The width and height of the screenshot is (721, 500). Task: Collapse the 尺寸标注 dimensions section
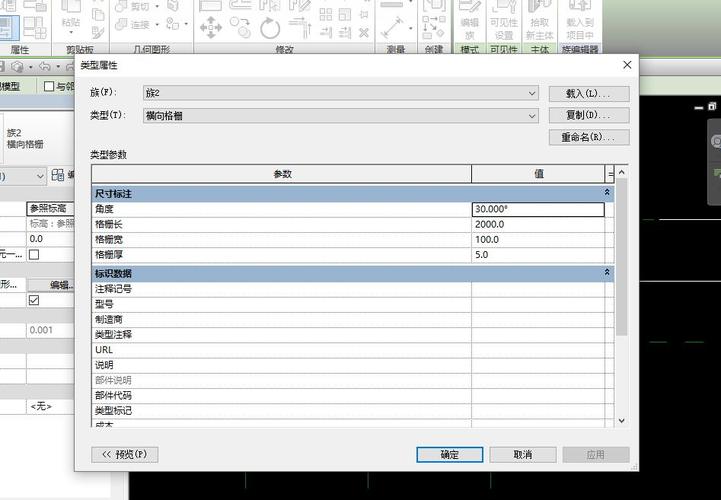pyautogui.click(x=607, y=192)
